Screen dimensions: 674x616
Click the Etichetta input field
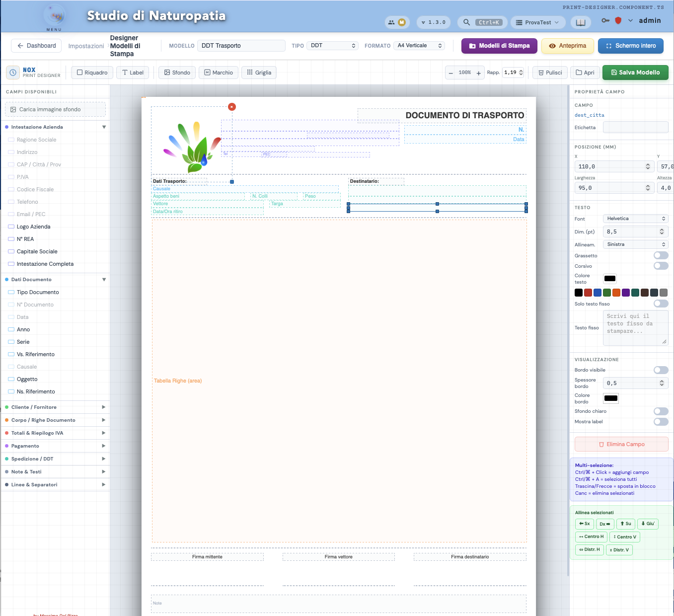coord(635,127)
